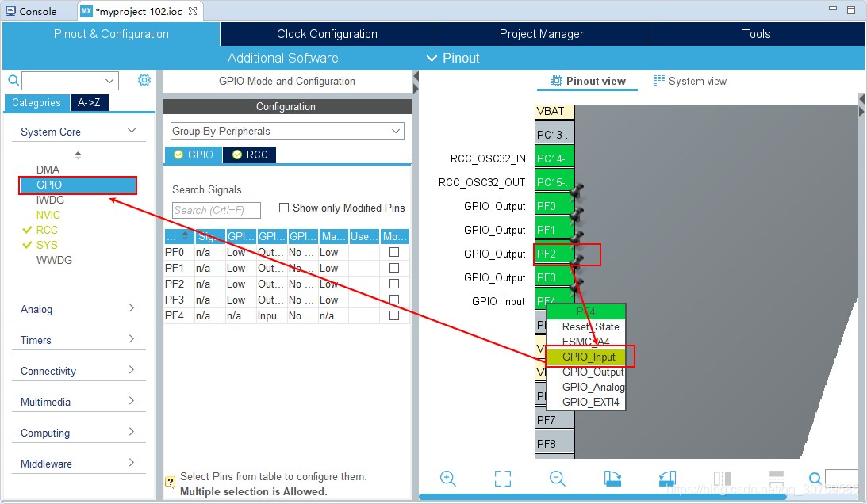
Task: Click the PF2 pin on chip
Action: (554, 254)
